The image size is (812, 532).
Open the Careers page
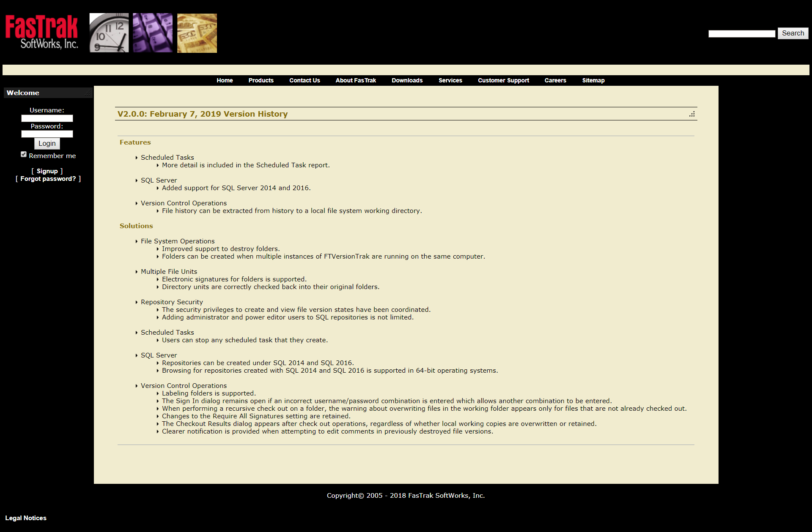555,80
